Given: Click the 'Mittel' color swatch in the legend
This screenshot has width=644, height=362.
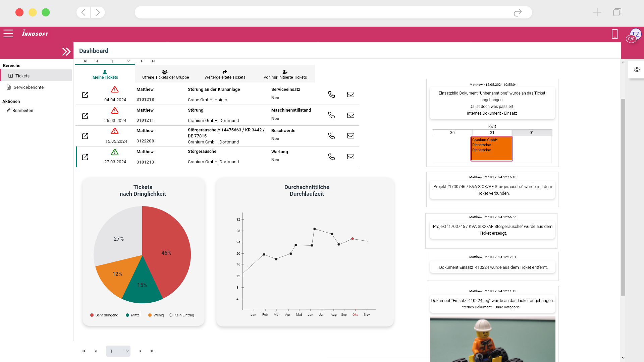Looking at the screenshot, I should tap(127, 315).
